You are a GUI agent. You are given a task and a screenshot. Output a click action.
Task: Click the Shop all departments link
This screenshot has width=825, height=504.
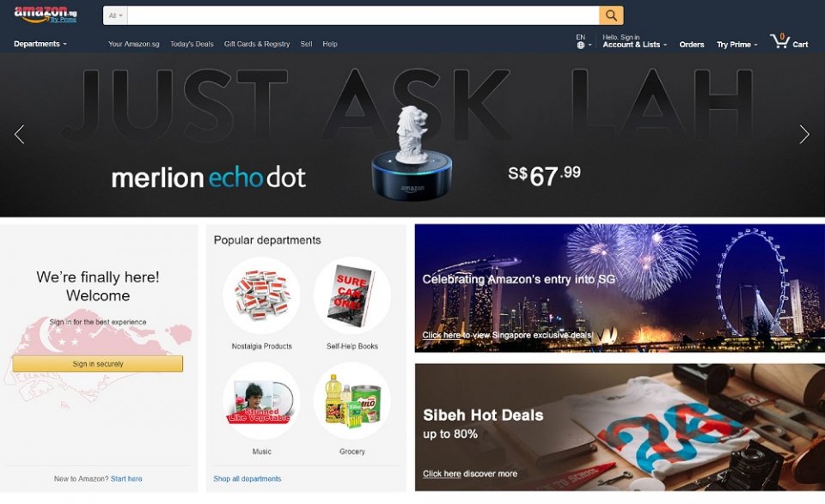point(247,479)
